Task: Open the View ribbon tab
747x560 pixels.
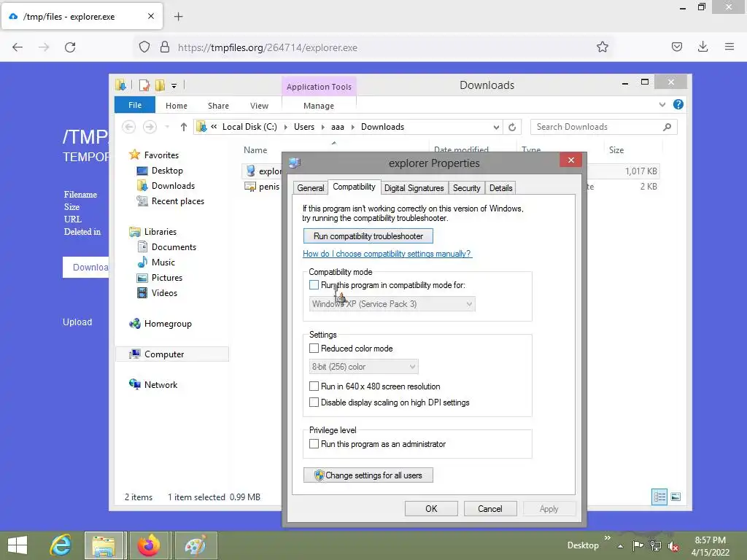Action: 259,106
